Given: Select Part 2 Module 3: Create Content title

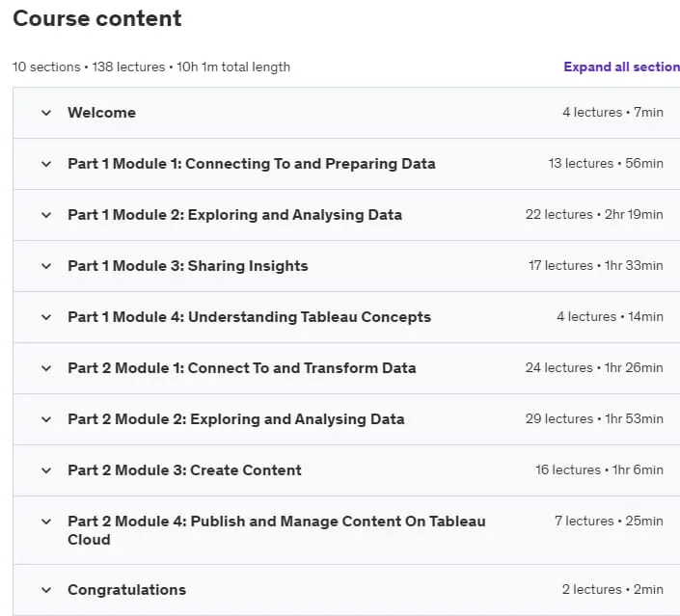Looking at the screenshot, I should pyautogui.click(x=184, y=469).
